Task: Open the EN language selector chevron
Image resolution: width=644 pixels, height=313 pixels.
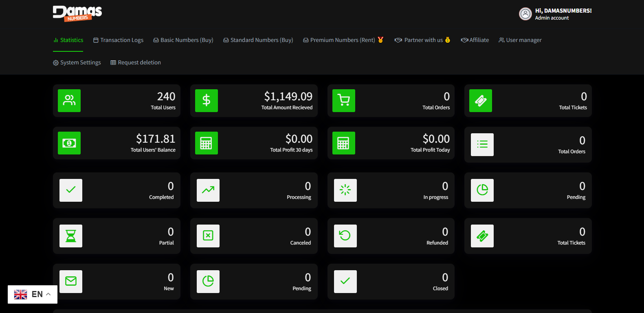Action: (x=48, y=294)
